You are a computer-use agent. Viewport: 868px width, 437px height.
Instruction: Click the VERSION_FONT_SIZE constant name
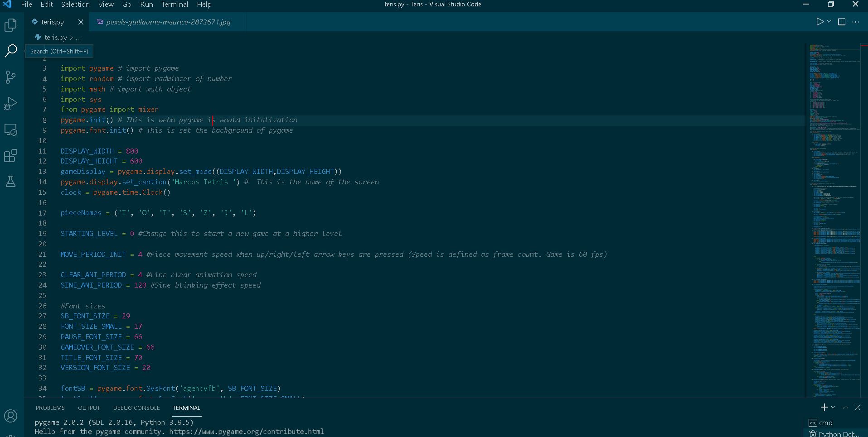(95, 368)
